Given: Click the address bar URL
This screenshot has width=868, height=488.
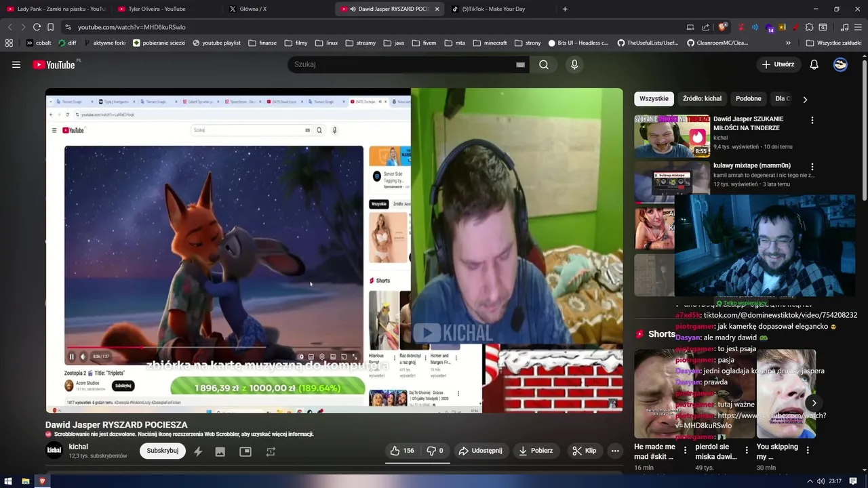Looking at the screenshot, I should coord(132,27).
